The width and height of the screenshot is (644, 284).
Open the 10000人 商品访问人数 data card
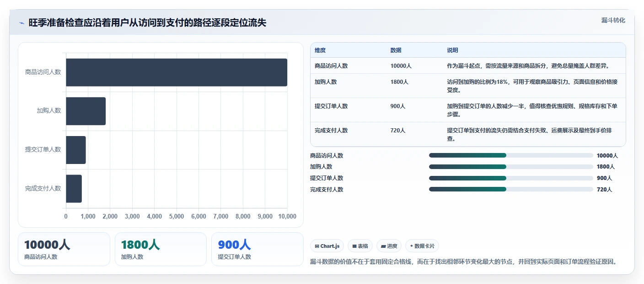point(64,249)
